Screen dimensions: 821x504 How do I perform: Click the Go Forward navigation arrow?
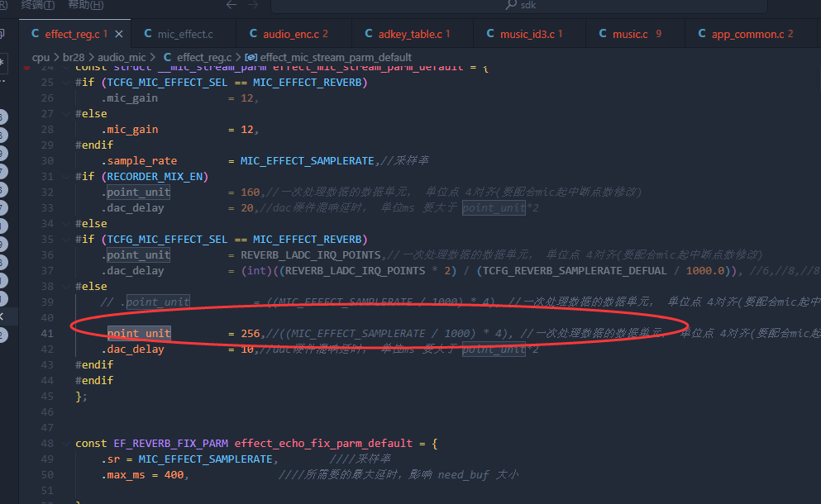click(254, 5)
